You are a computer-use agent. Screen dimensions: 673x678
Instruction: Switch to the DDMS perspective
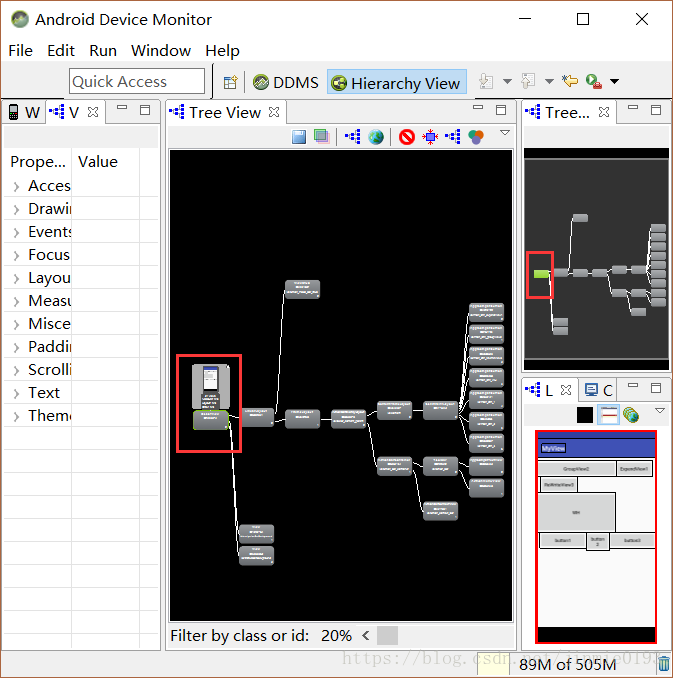(x=286, y=82)
